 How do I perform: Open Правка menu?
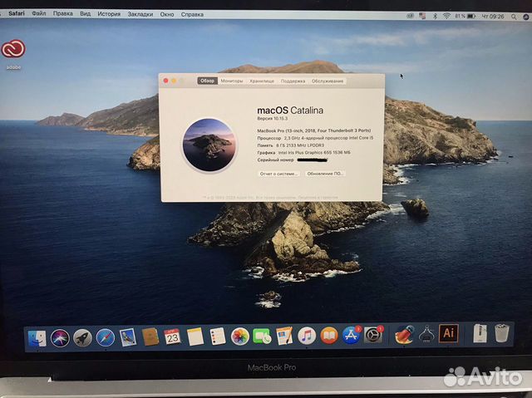63,13
